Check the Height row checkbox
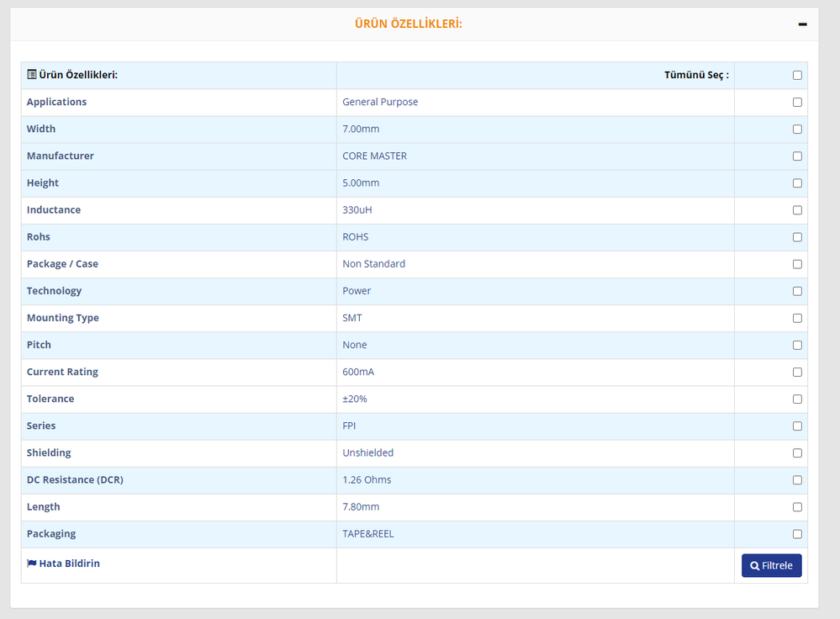 pos(797,183)
